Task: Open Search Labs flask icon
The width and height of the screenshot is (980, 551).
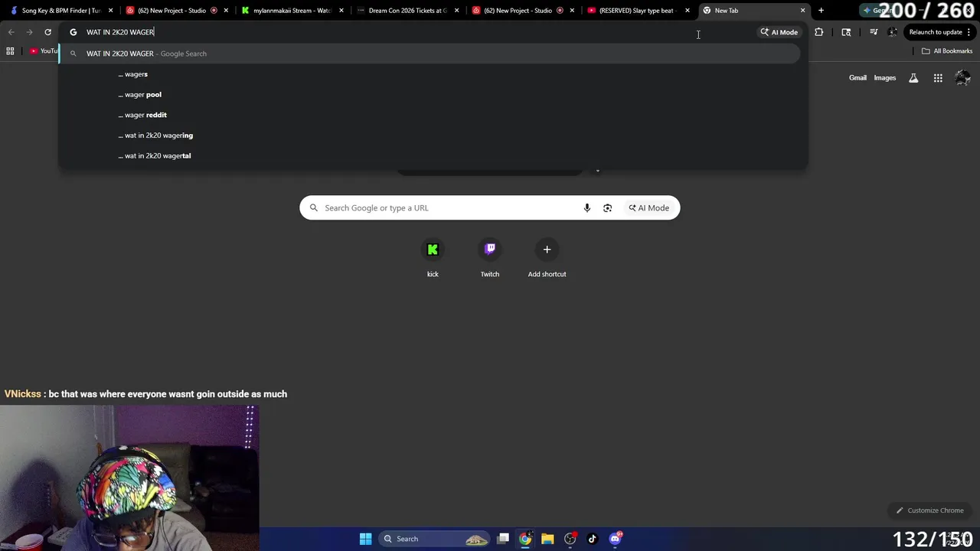Action: click(913, 78)
